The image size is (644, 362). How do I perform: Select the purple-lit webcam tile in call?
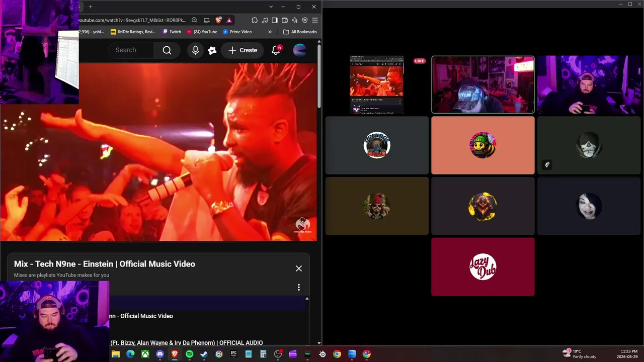[589, 84]
